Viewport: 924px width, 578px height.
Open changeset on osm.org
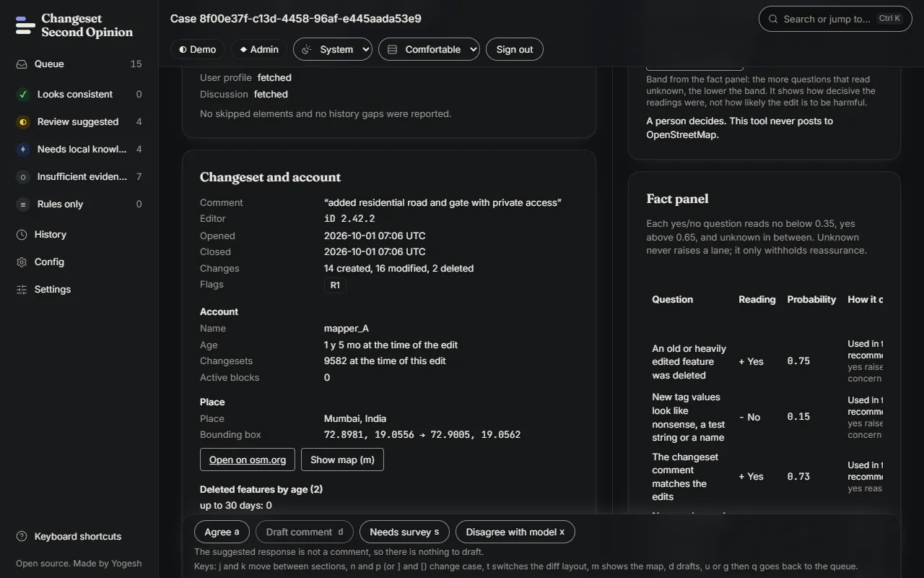pos(248,460)
